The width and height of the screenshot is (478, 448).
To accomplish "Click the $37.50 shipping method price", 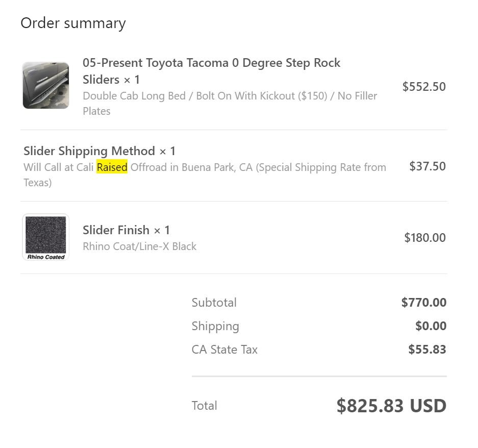I will tap(427, 166).
